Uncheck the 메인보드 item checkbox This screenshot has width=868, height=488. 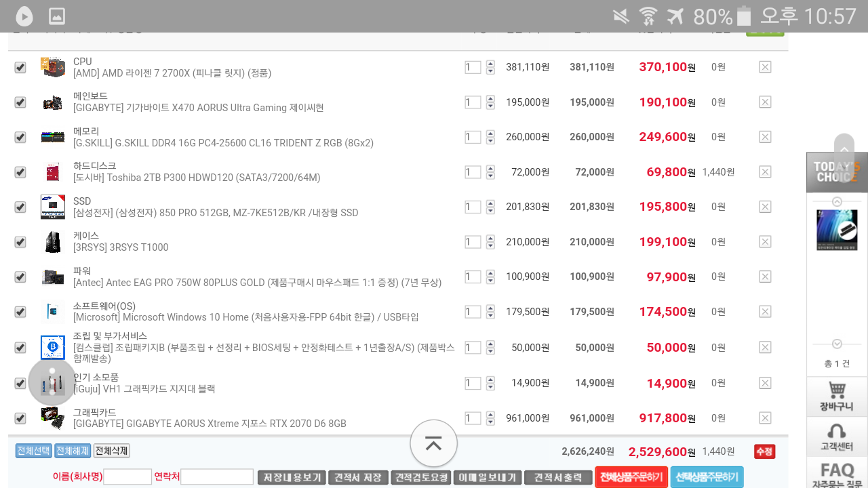(x=20, y=102)
